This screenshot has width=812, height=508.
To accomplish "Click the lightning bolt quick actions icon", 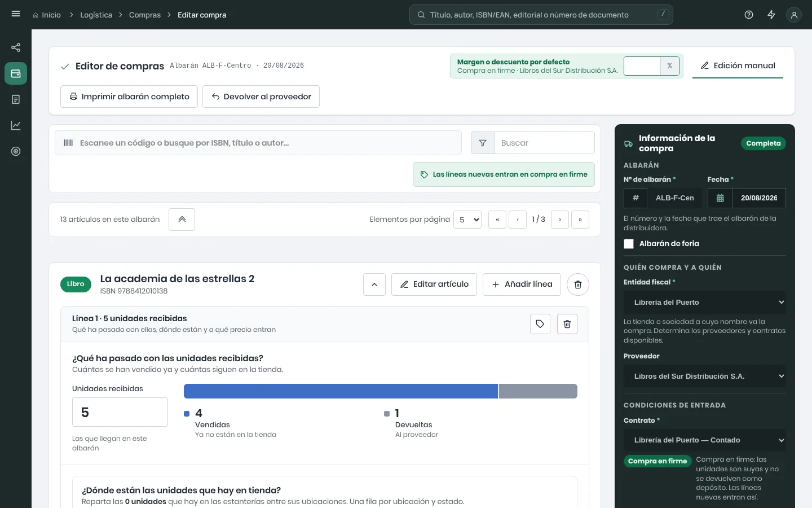I will [x=771, y=15].
